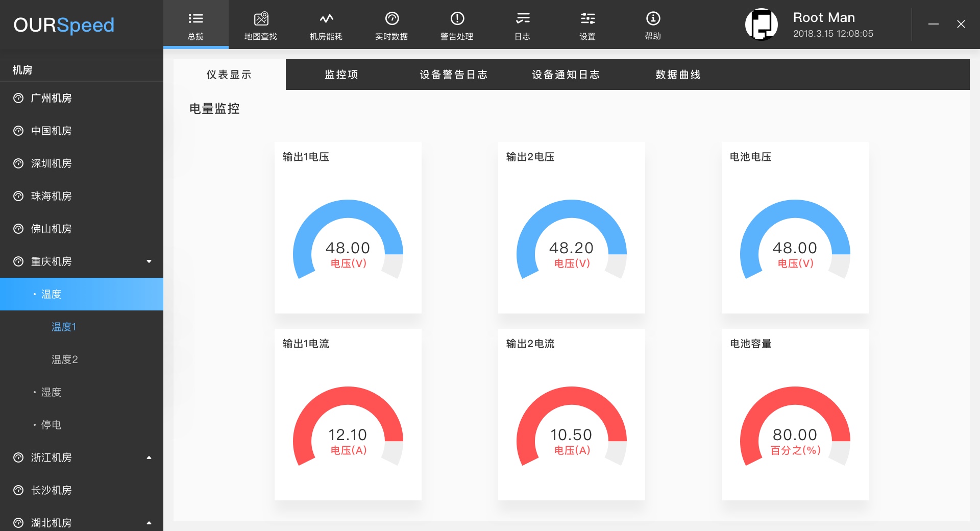
Task: Select 温度2 in the sidebar
Action: click(x=65, y=359)
